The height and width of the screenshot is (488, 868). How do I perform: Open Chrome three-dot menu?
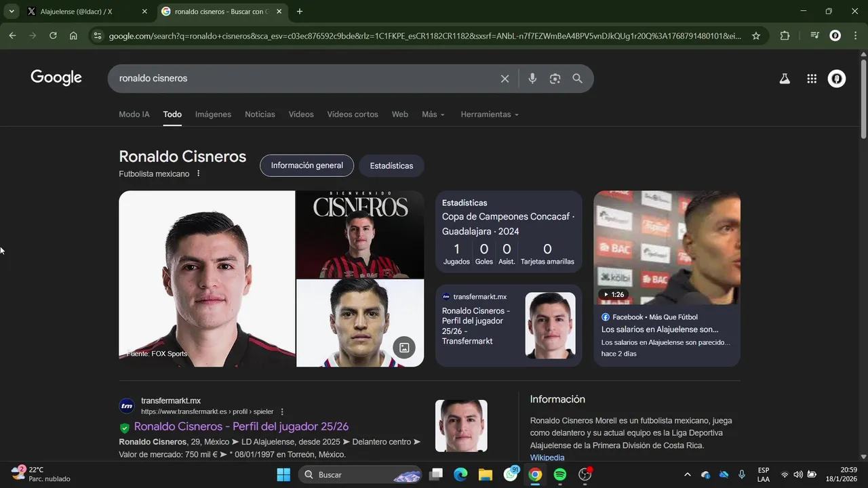pos(854,36)
